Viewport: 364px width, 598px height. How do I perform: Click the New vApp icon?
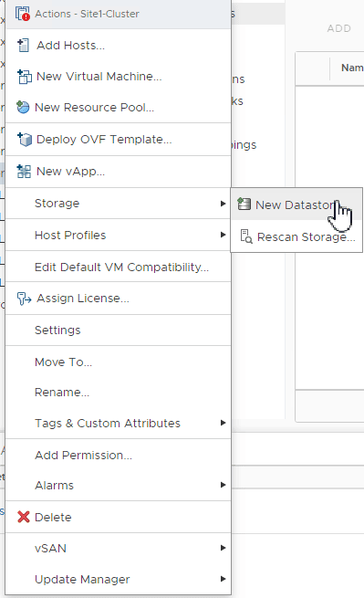tap(24, 172)
